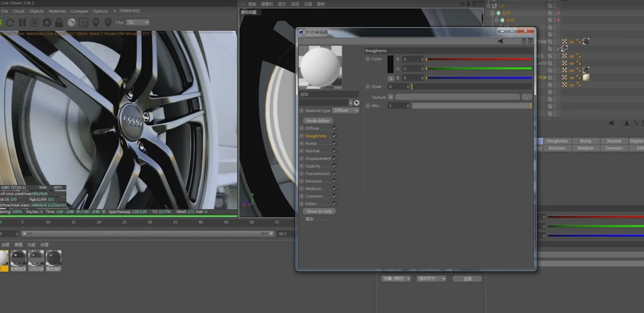The width and height of the screenshot is (644, 313).
Task: Click the material name input field
Action: 328,94
